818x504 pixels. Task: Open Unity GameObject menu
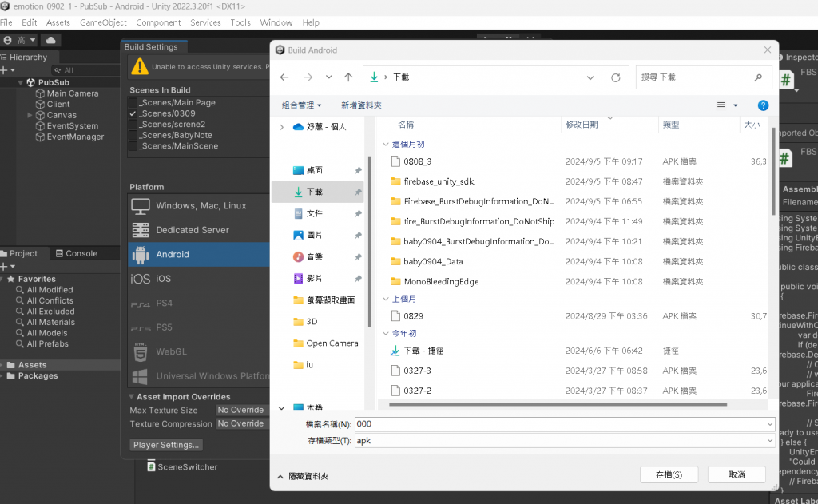pos(103,22)
